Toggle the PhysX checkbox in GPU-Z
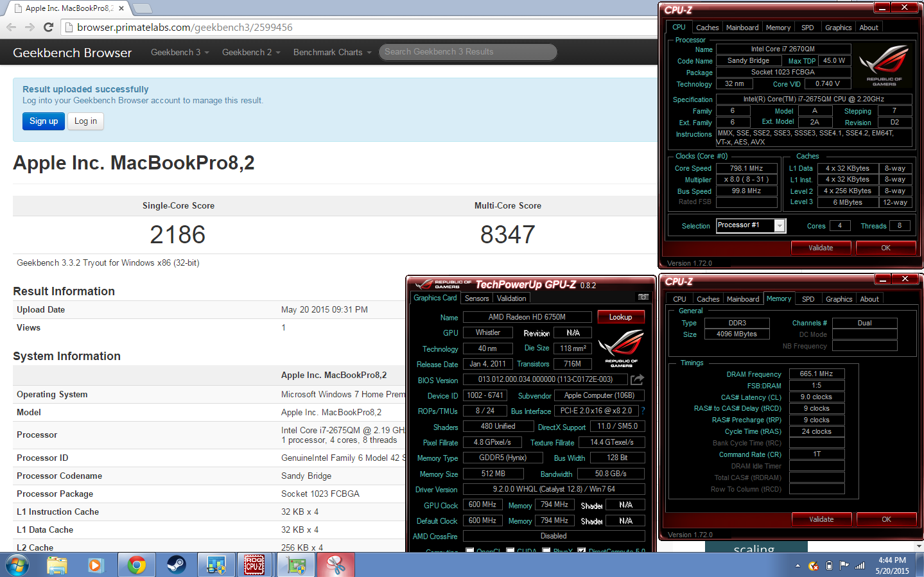This screenshot has height=577, width=924. click(x=546, y=550)
